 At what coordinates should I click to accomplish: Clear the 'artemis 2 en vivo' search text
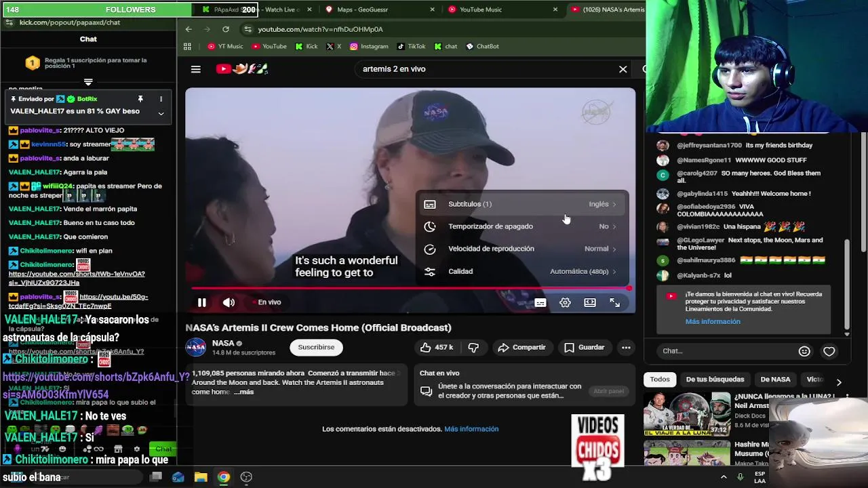[x=623, y=69]
